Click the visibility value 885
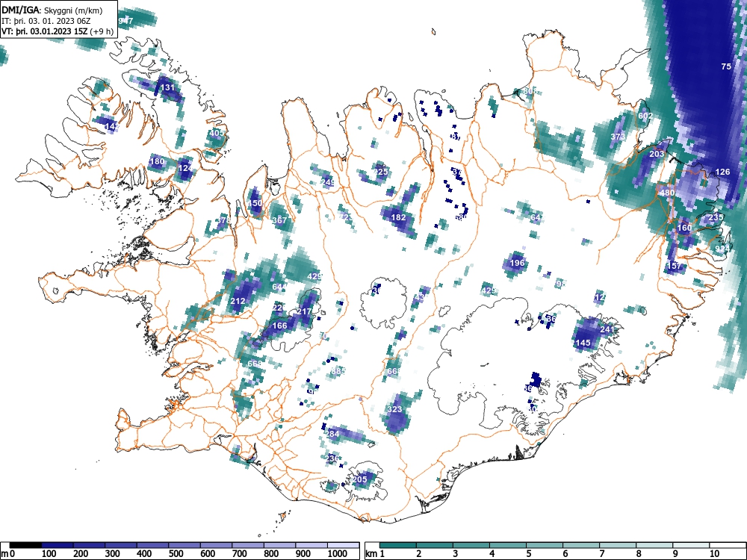The image size is (747, 560). (x=338, y=371)
